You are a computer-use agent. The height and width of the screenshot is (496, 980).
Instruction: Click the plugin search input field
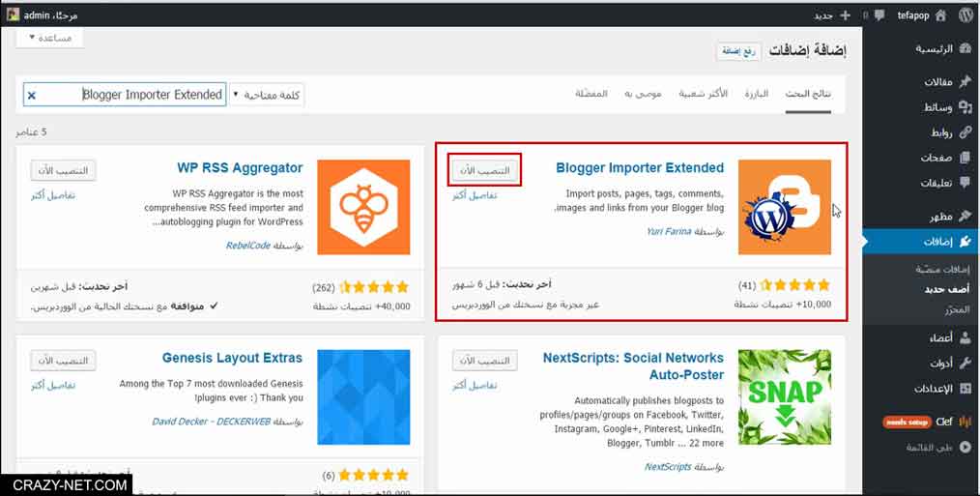tap(125, 95)
